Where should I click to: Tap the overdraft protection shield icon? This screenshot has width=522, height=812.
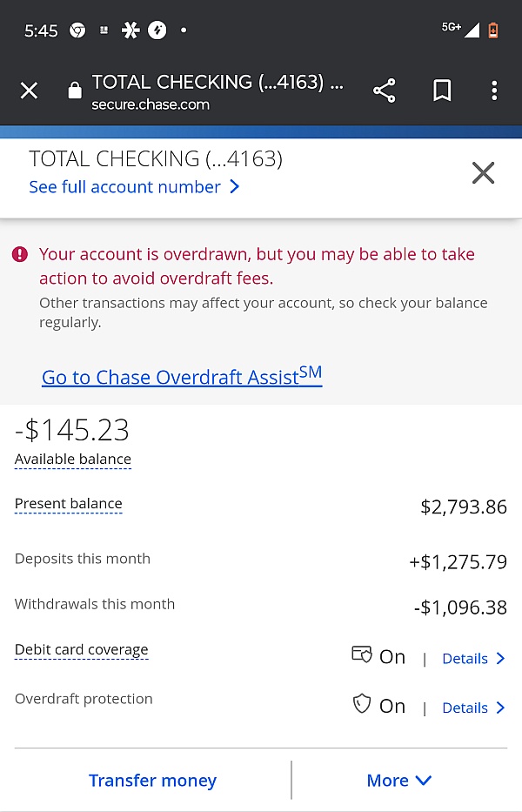coord(361,704)
